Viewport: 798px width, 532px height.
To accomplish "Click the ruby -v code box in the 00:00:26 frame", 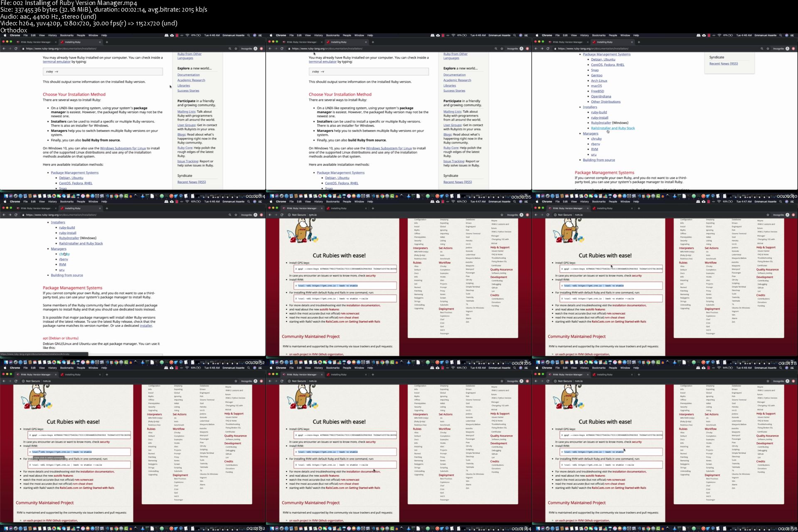I will click(x=368, y=71).
